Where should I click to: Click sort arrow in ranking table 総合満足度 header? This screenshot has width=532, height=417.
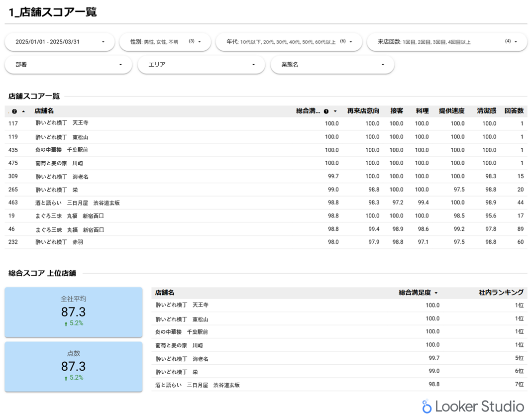[x=436, y=293]
